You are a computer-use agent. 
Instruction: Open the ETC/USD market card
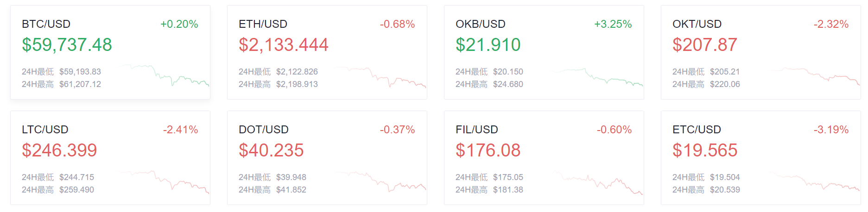tap(761, 158)
